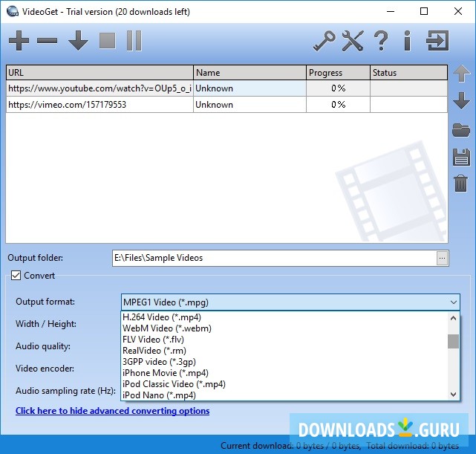Click the Add video plus icon
The width and height of the screenshot is (476, 454).
(x=19, y=40)
